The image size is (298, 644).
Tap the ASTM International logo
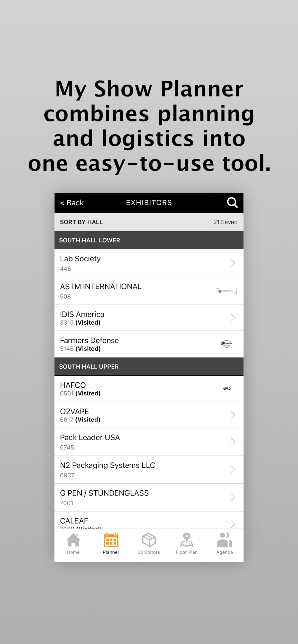pyautogui.click(x=226, y=291)
